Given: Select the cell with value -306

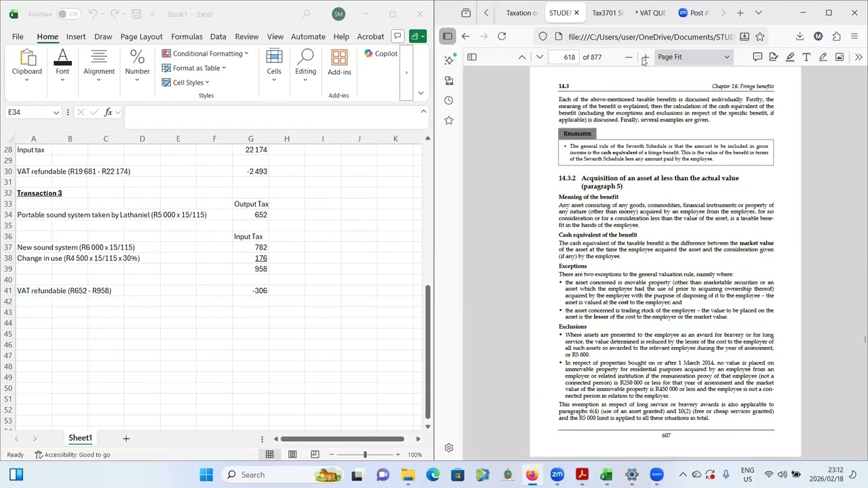Looking at the screenshot, I should [x=251, y=291].
